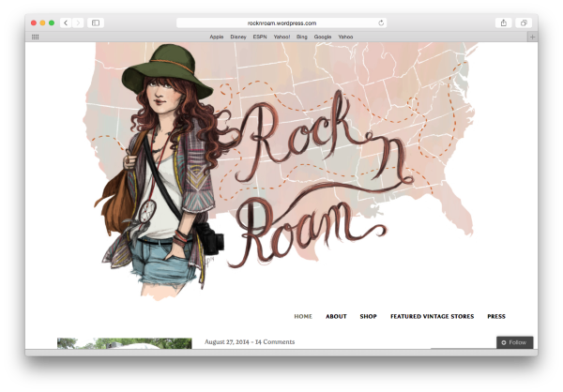This screenshot has width=563, height=392.
Task: Go to the HOME menu item
Action: (303, 316)
